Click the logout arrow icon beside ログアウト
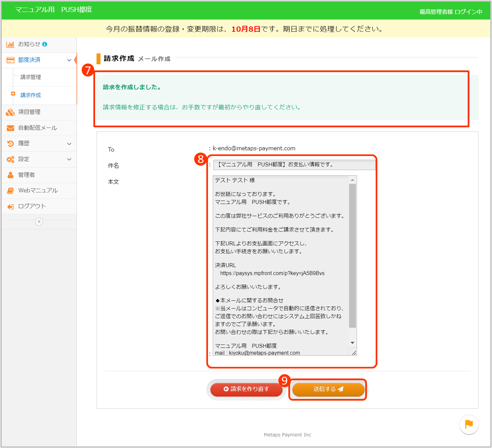 [10, 206]
